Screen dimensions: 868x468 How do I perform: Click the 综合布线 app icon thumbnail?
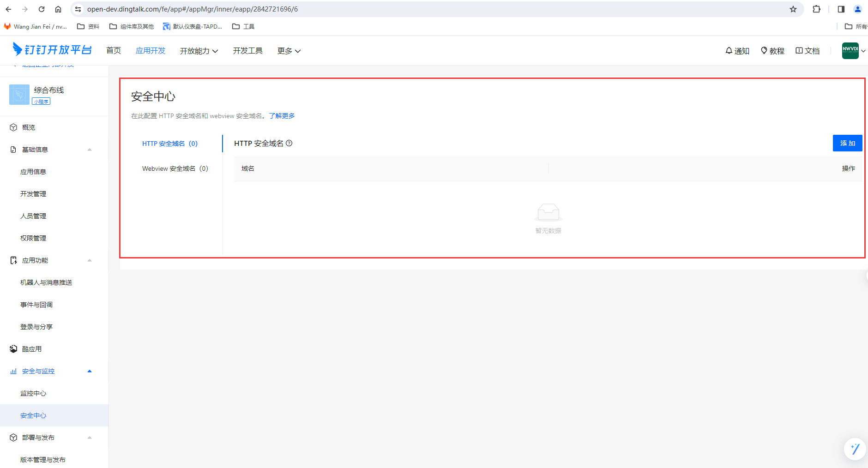[x=19, y=94]
